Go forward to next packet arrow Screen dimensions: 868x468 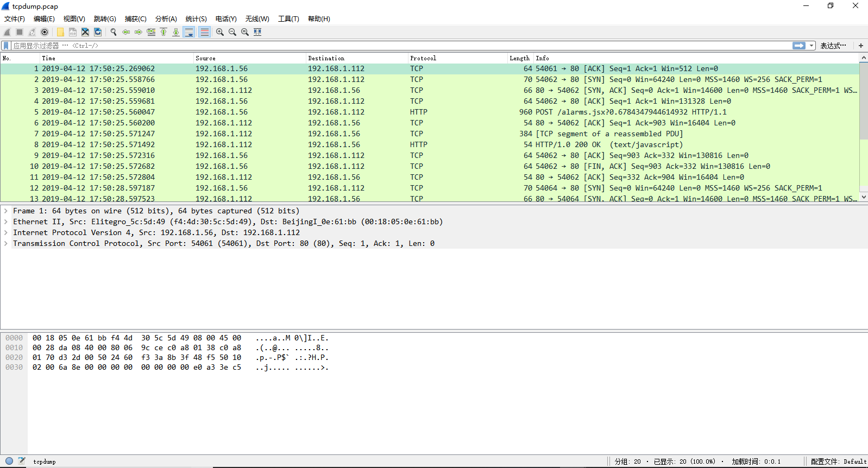139,32
